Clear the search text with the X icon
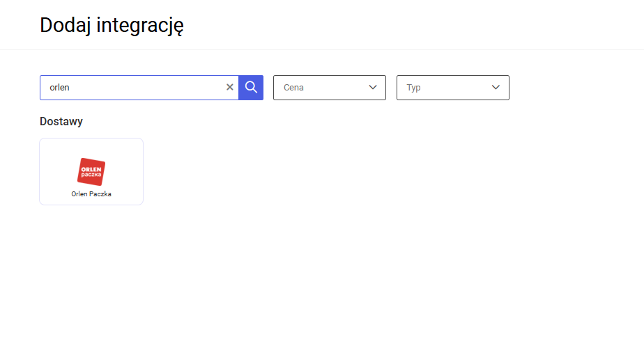Viewport: 644px width, 348px height. 230,88
